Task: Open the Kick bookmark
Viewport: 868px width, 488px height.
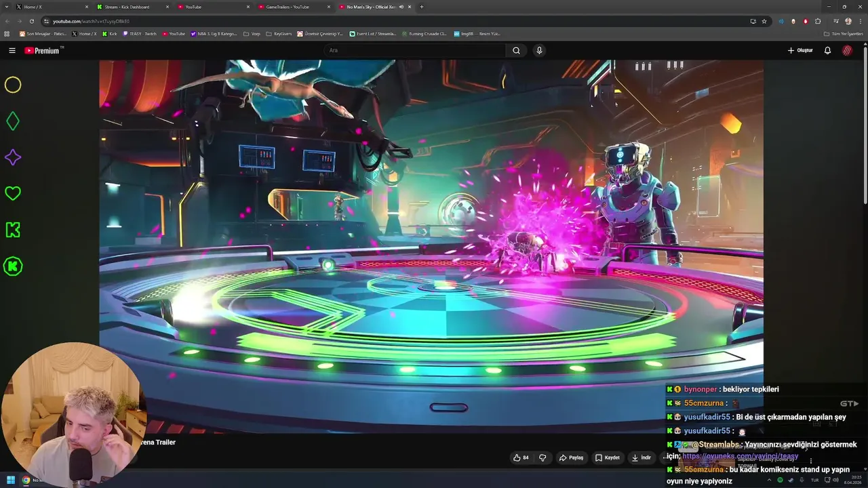Action: [x=110, y=33]
